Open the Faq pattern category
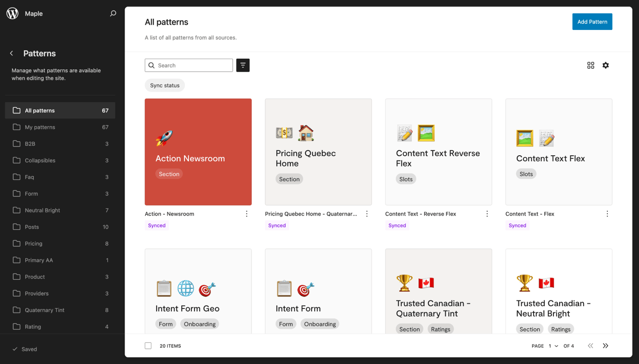639x364 pixels. click(x=60, y=177)
